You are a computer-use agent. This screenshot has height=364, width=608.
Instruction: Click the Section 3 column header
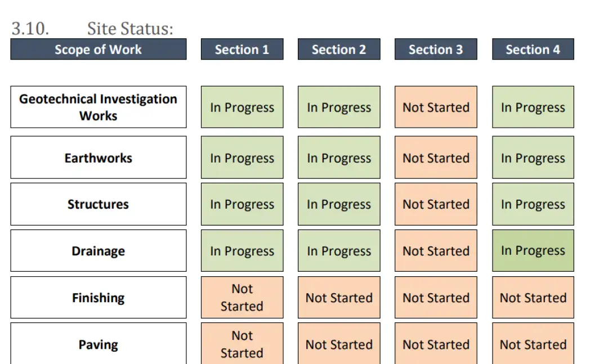[x=436, y=50]
